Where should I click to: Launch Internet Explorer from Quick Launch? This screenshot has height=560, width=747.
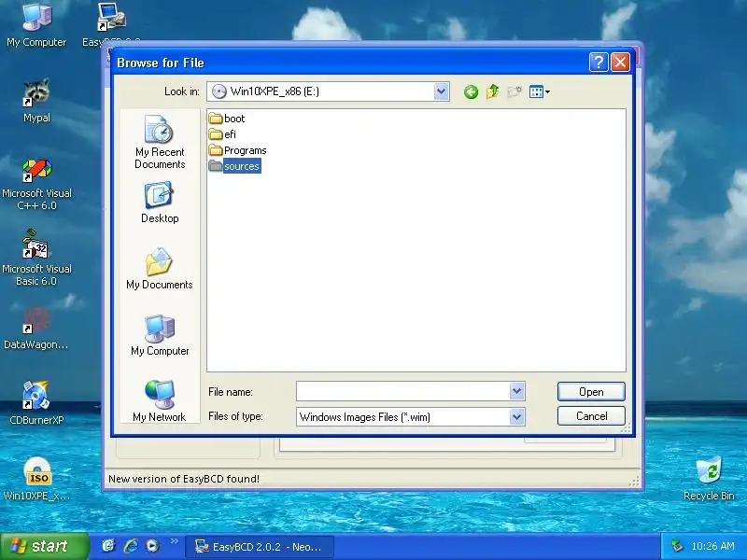click(x=131, y=546)
